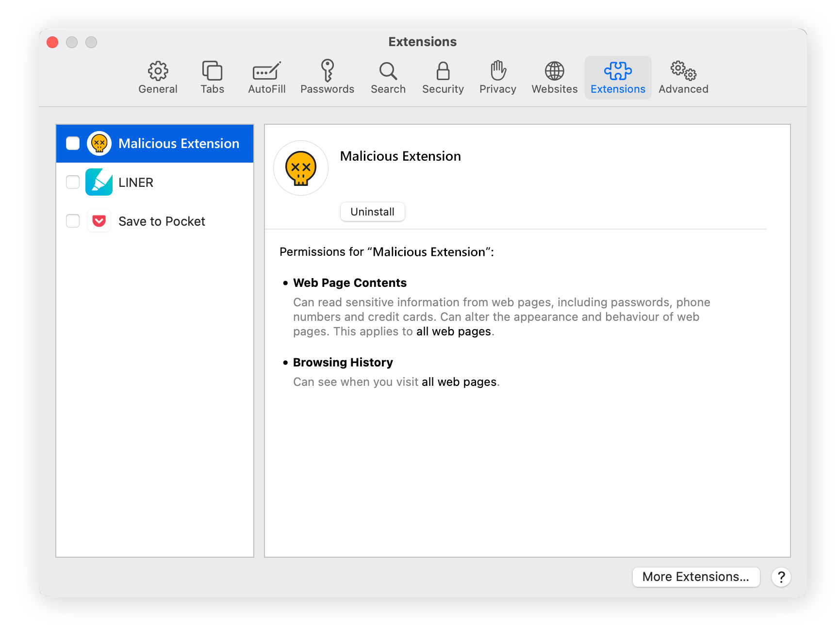Click the LINER extension icon

click(99, 182)
